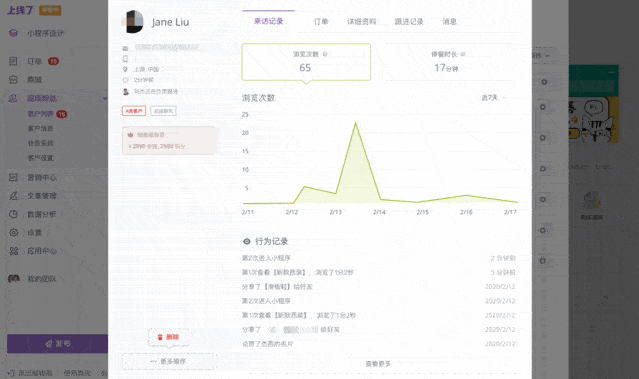Click the info icon next to 浏览次数 stat
The image size is (639, 379).
[x=325, y=54]
